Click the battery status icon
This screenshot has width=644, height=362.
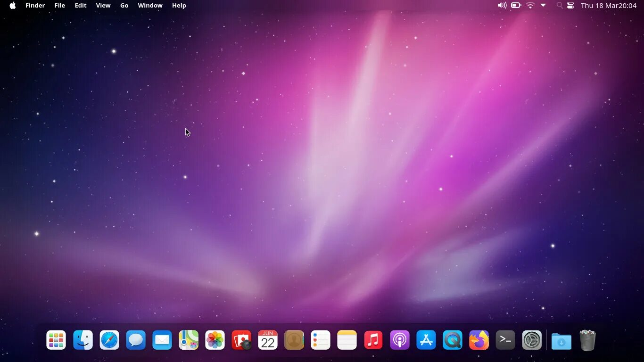[x=516, y=5]
